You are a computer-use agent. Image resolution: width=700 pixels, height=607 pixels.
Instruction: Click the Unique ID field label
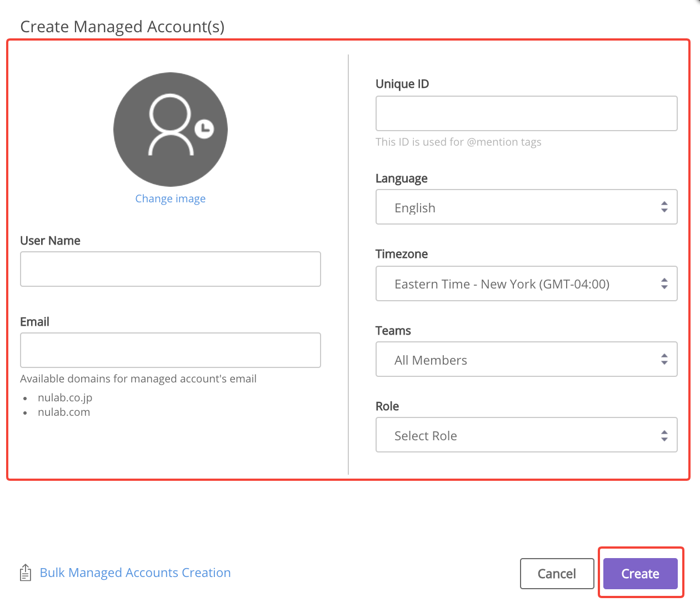coord(402,84)
